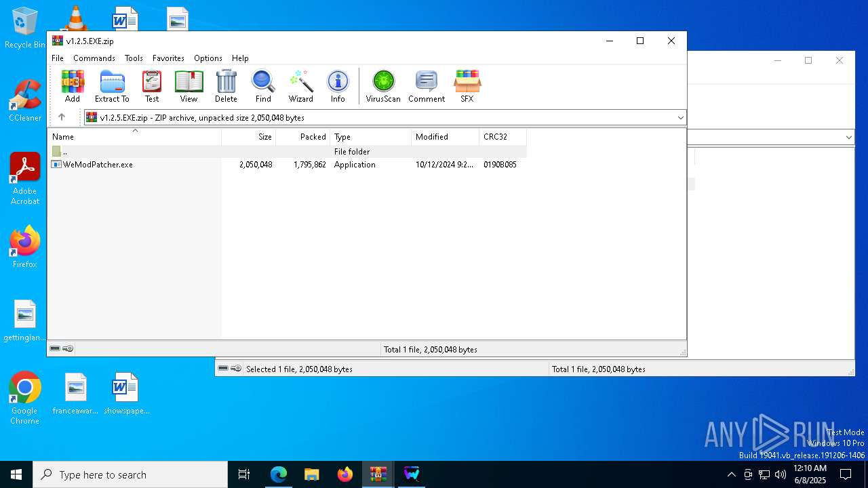The width and height of the screenshot is (868, 488).
Task: Click the Delete trash can icon
Action: pos(226,86)
